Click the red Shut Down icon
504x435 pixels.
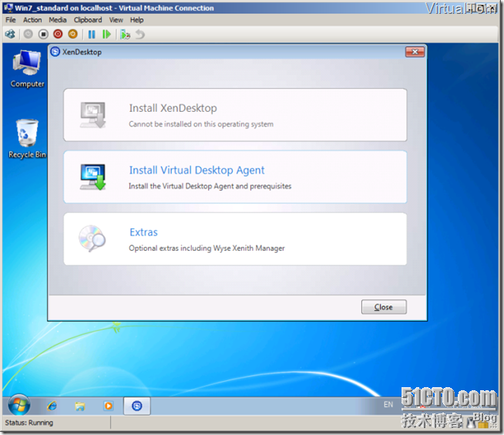58,34
